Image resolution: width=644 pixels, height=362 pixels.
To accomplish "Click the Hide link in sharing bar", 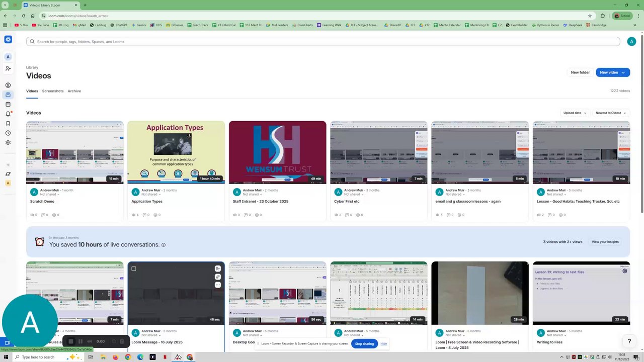I will [x=384, y=344].
